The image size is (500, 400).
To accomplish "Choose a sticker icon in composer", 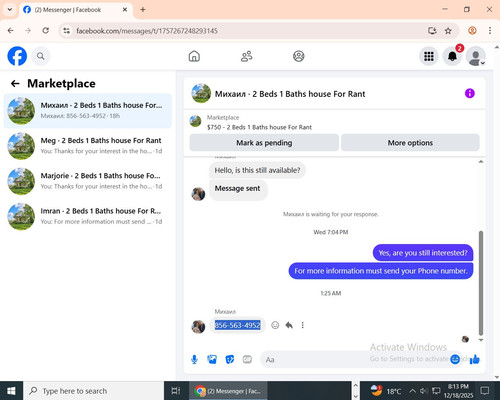I will point(230,359).
